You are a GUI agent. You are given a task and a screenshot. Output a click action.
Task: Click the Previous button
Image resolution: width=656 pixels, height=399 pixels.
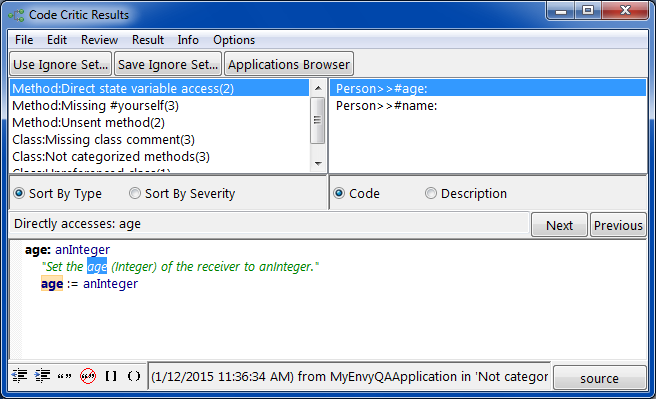[x=618, y=225]
